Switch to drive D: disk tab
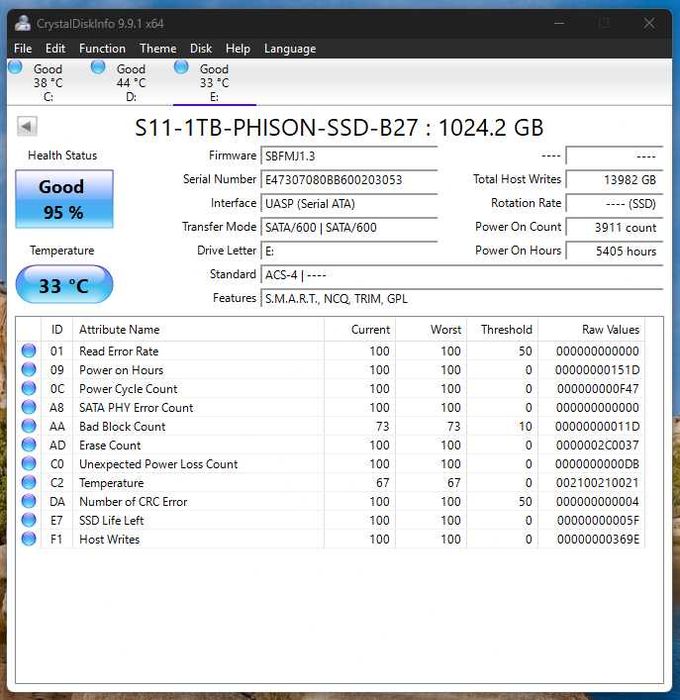Image resolution: width=680 pixels, height=700 pixels. tap(131, 83)
